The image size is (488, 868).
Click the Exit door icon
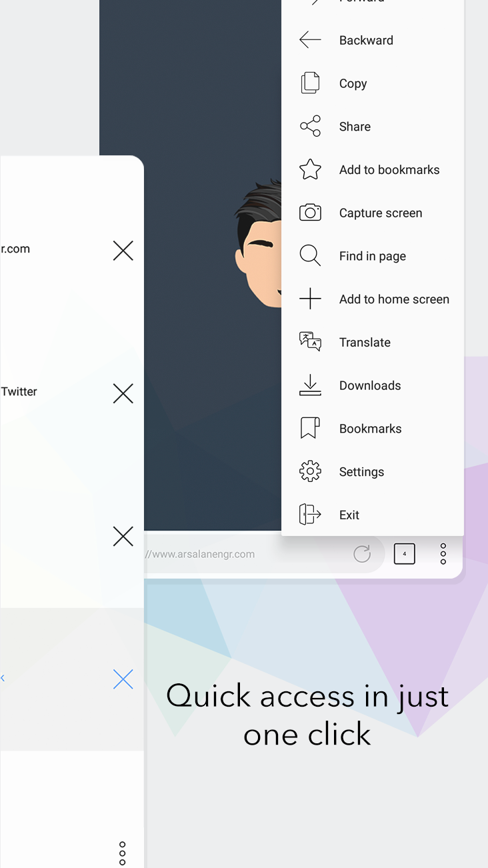click(x=310, y=514)
